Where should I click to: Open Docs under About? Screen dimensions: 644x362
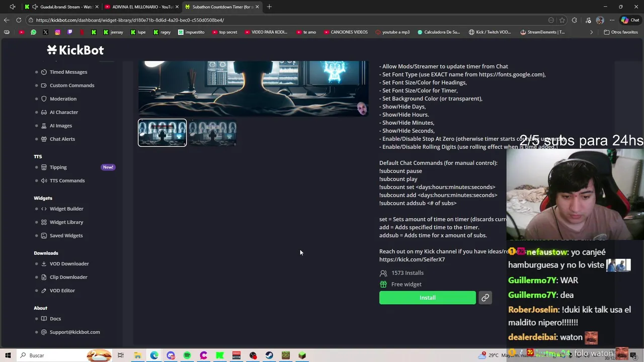[55, 319]
